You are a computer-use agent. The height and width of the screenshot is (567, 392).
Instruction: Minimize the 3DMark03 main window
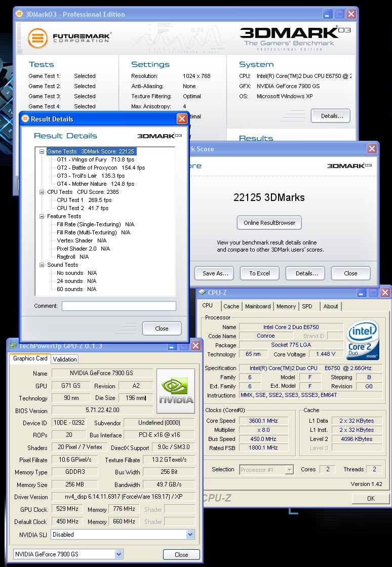pos(328,14)
